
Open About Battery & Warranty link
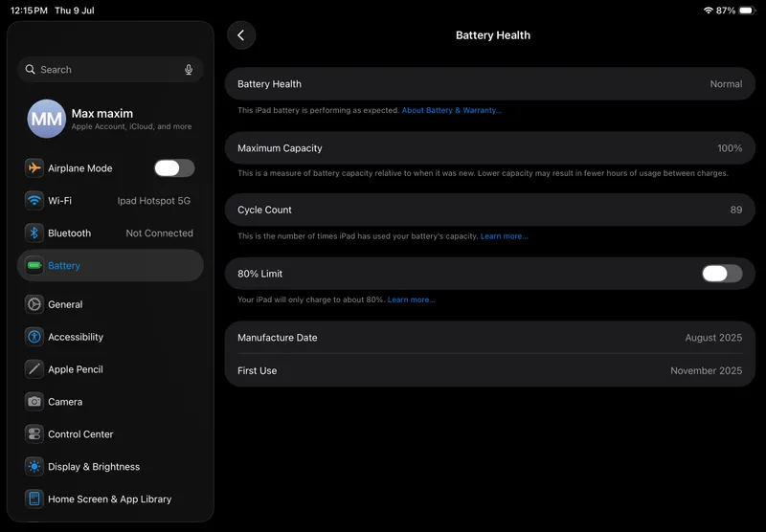pyautogui.click(x=451, y=110)
